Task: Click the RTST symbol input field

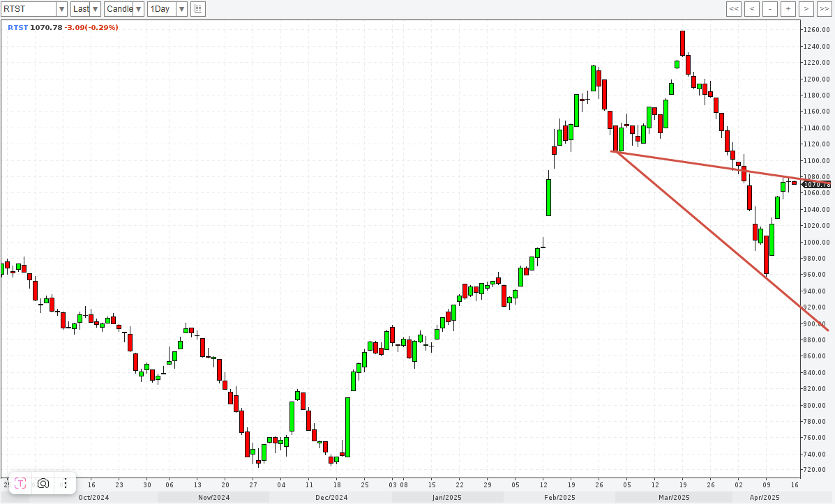Action: click(x=28, y=9)
